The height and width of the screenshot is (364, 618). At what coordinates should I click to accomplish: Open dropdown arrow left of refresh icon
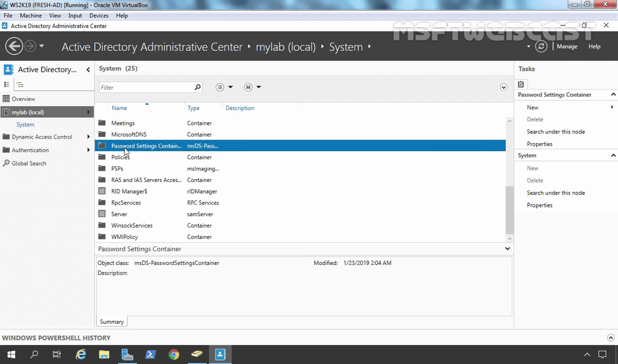528,47
